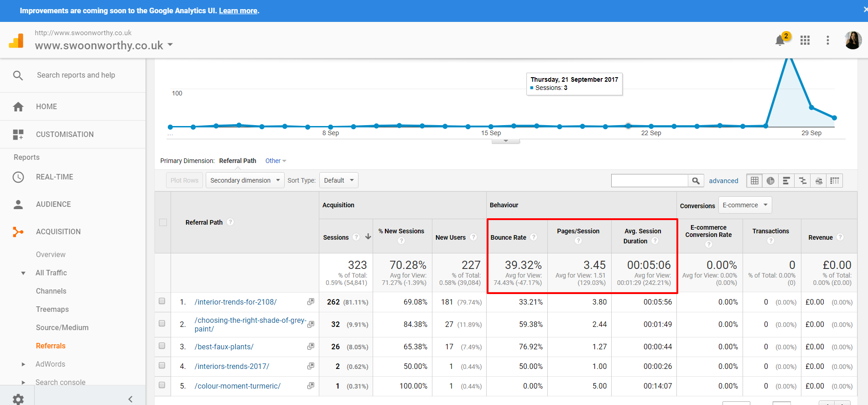This screenshot has height=405, width=868.
Task: Open admin settings gear icon
Action: click(x=18, y=399)
